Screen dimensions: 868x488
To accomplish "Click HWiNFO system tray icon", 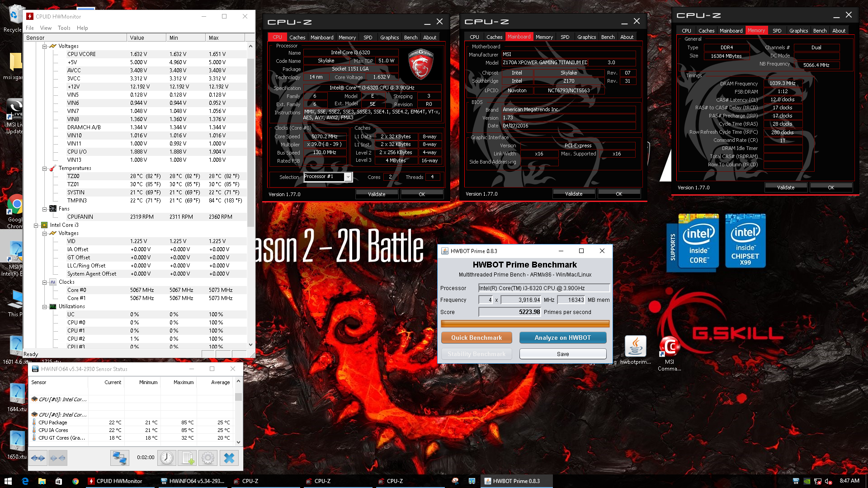I will point(796,481).
